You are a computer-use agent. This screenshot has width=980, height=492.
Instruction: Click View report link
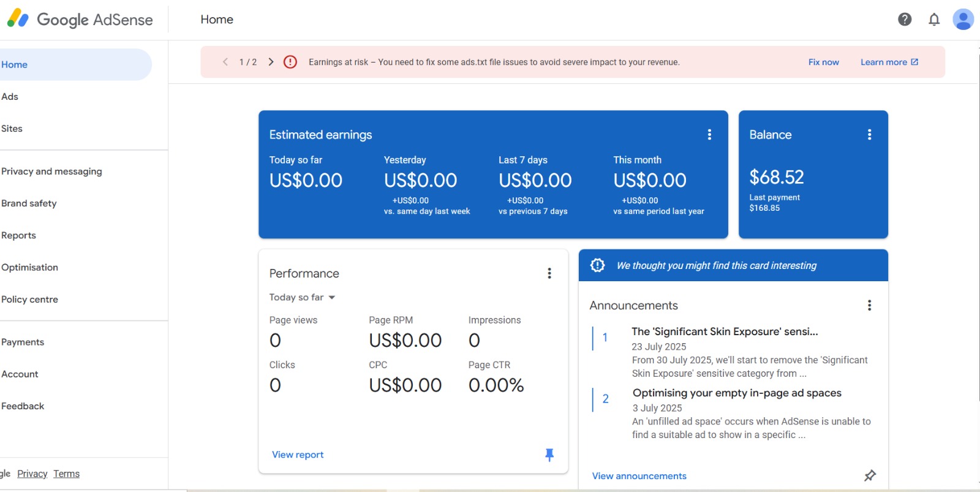click(x=298, y=455)
